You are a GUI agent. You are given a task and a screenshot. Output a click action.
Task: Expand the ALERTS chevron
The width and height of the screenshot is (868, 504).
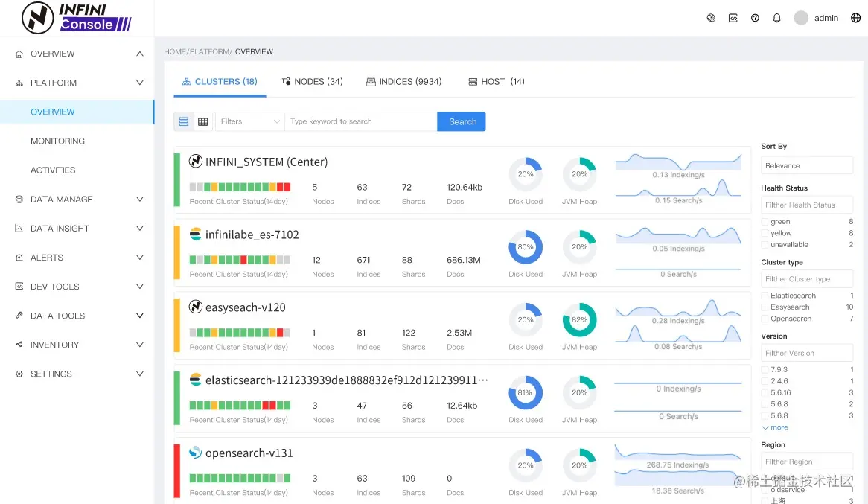(139, 258)
